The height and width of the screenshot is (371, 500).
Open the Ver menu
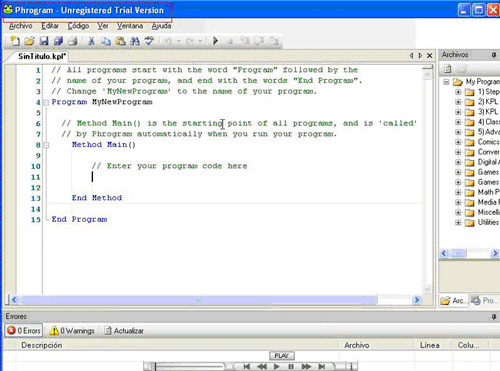pos(103,26)
